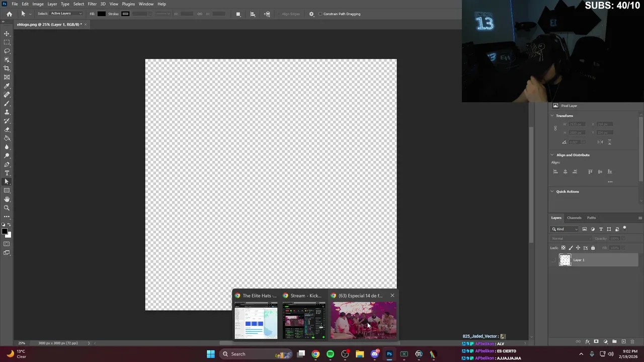Toggle lock position
Screen dimensions: 644x362
click(578, 248)
